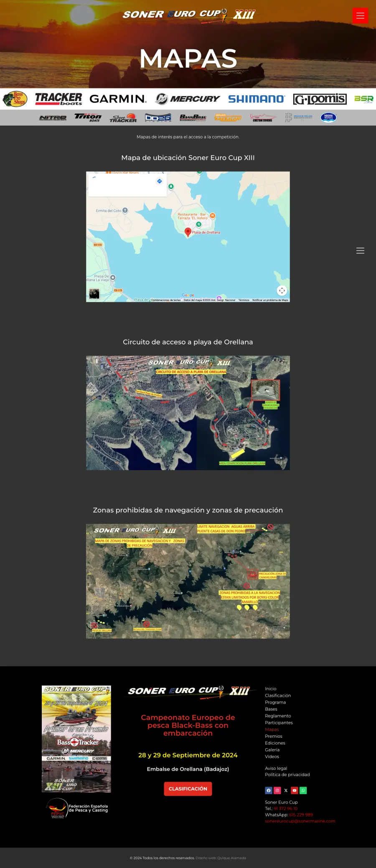Click the Restaurante El Velero map marker

212,216
